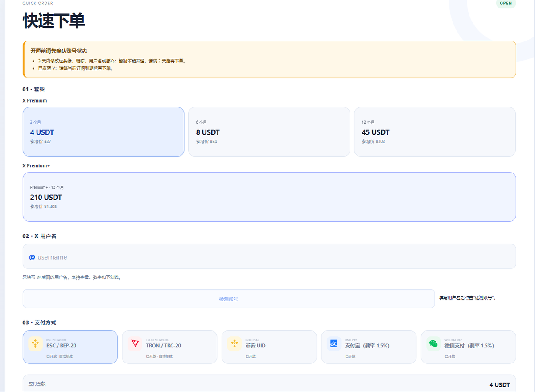The image size is (535, 392).
Task: Click the 参考价 ¥302 text
Action: pyautogui.click(x=374, y=141)
